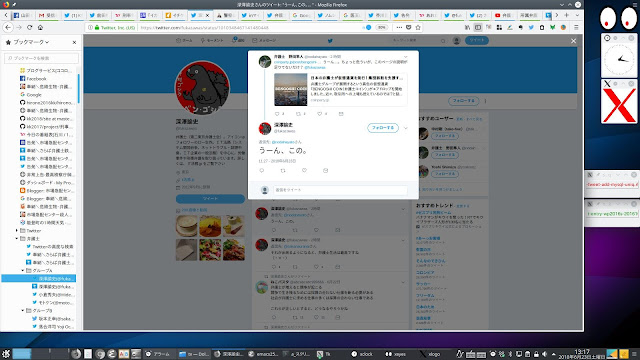Switch to the YouTube tab
The height and width of the screenshot is (360, 640).
pyautogui.click(x=503, y=15)
